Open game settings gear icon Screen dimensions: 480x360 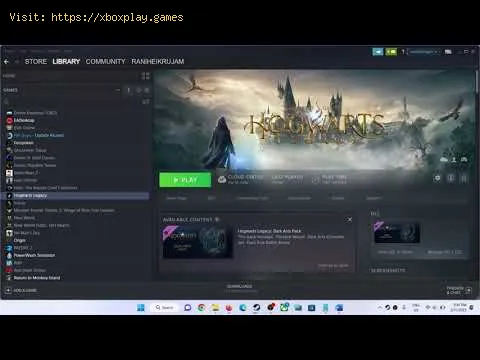pyautogui.click(x=438, y=178)
